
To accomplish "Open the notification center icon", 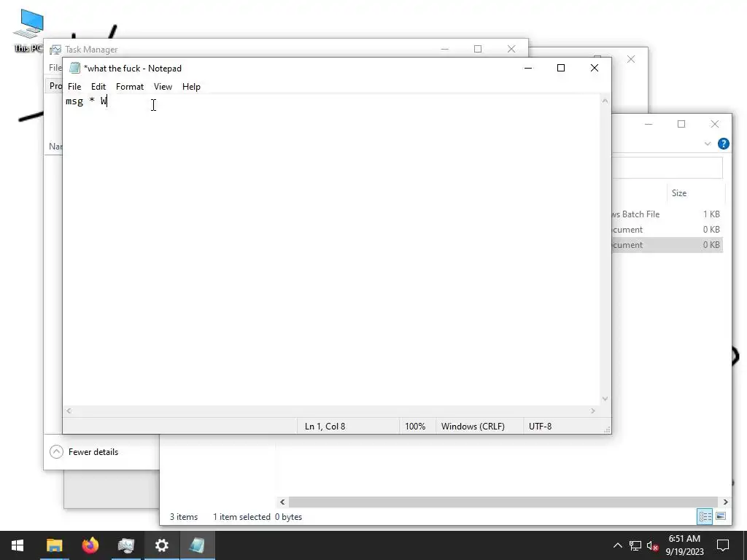I will pyautogui.click(x=723, y=545).
